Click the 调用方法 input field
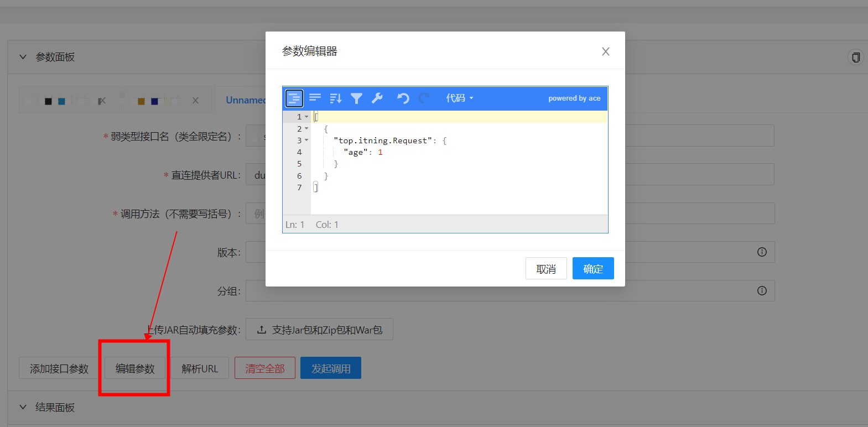868x427 pixels. tap(510, 213)
